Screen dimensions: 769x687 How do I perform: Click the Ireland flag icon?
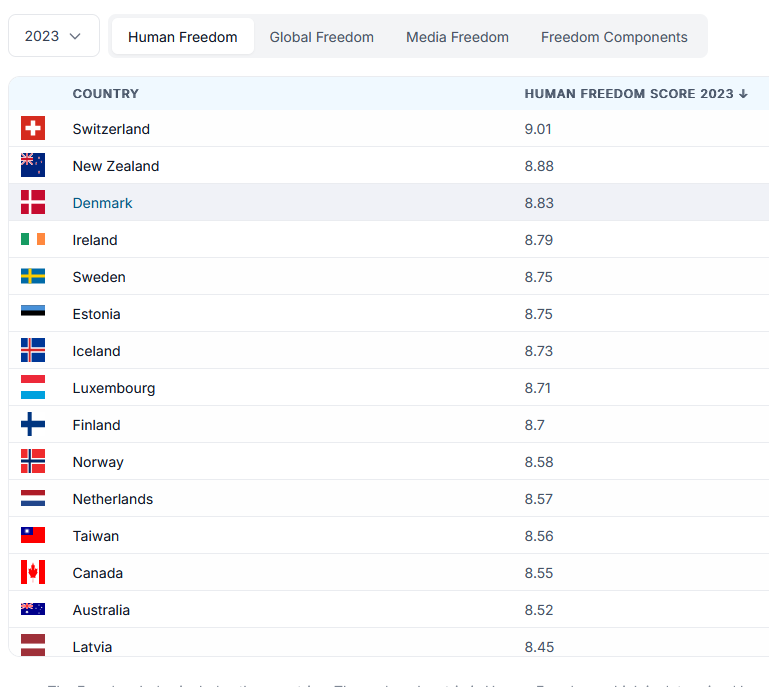(x=33, y=240)
